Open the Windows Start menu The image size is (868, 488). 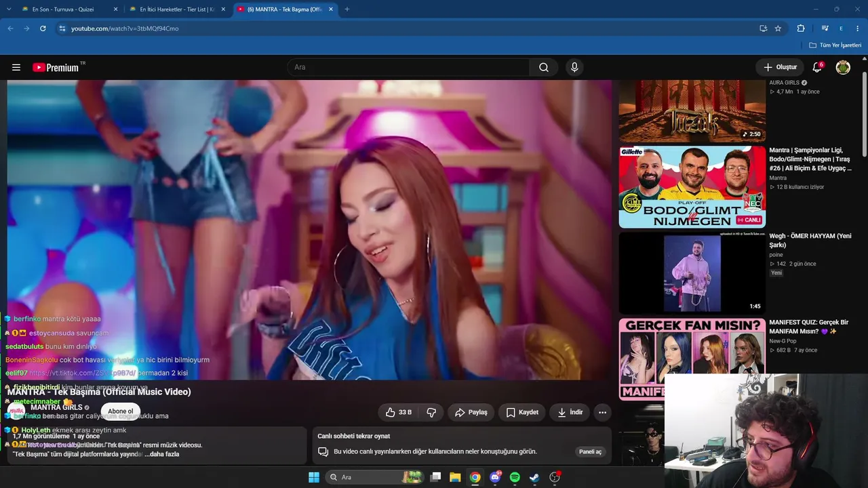314,477
